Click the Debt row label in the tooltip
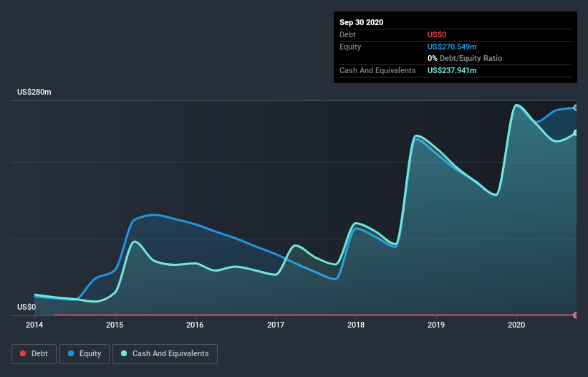Viewport: 588px width, 377px height. pyautogui.click(x=347, y=34)
